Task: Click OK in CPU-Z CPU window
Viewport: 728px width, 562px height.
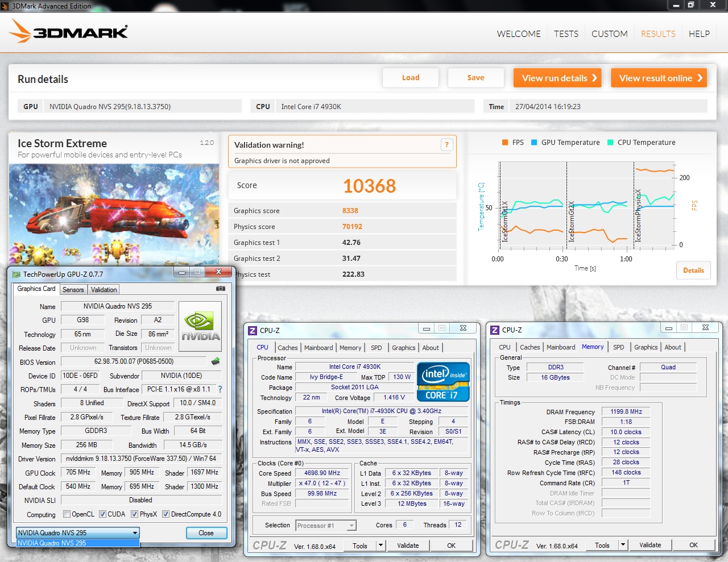Action: pos(451,546)
